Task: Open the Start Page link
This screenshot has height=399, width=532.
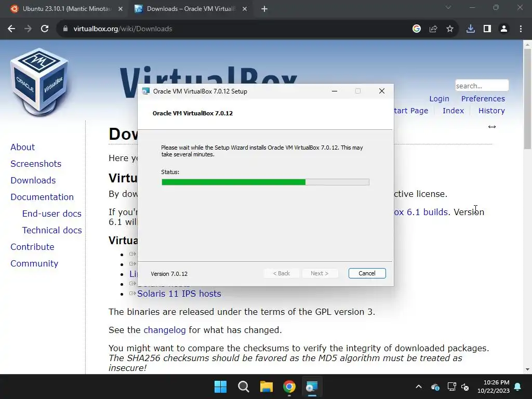Action: point(411,111)
